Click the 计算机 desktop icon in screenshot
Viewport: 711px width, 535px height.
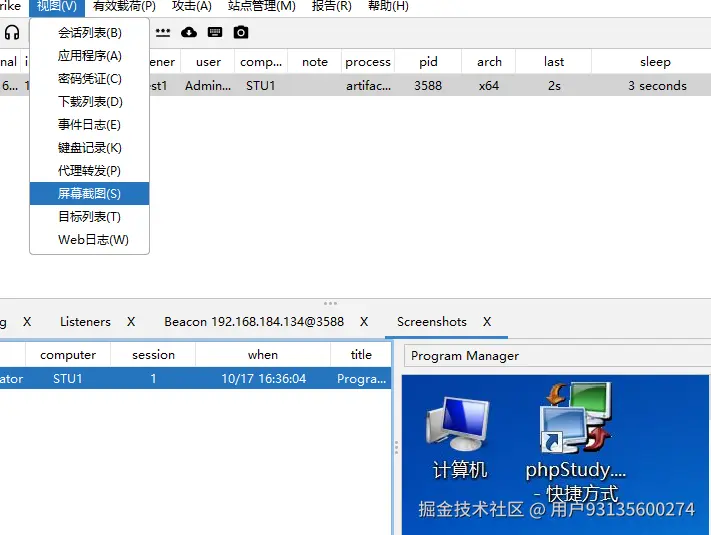pyautogui.click(x=459, y=437)
